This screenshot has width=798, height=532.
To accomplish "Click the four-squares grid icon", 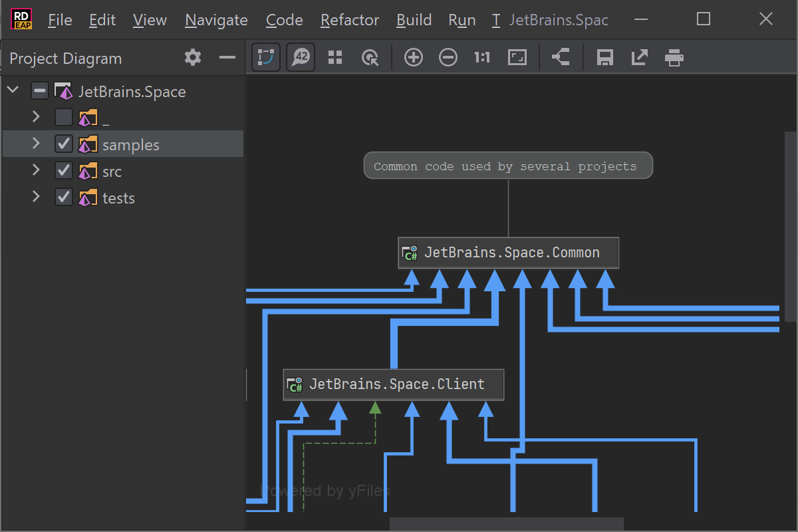I will click(x=335, y=58).
